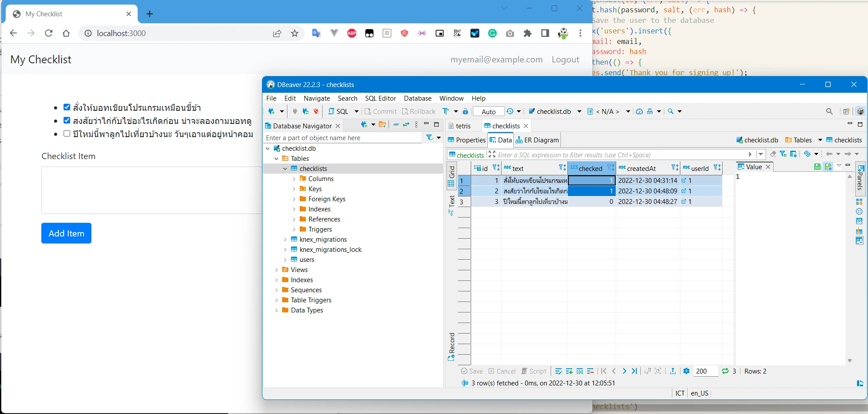Click the New Database Connection plug icon in the main toolbar
This screenshot has width=868, height=414.
point(272,111)
